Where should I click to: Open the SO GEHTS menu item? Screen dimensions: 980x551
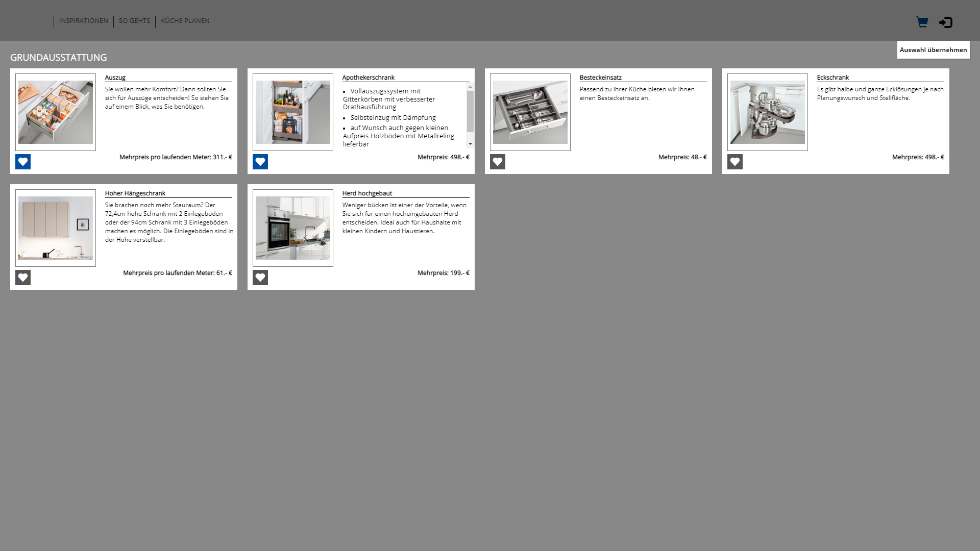[134, 21]
